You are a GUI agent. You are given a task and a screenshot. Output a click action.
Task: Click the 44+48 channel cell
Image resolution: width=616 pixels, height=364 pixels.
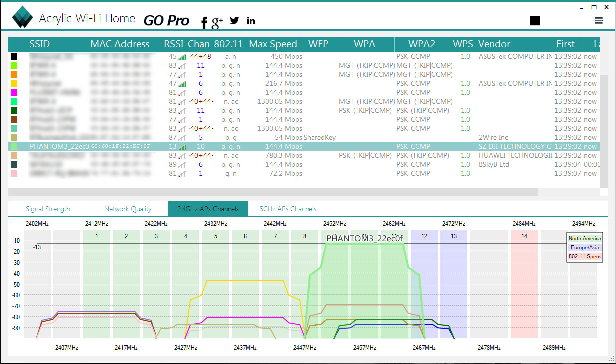(x=201, y=57)
